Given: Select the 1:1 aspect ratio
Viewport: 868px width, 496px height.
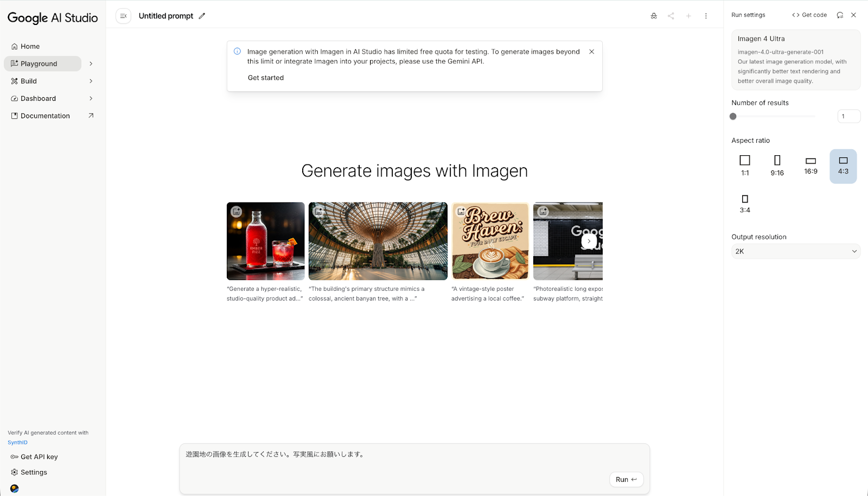Looking at the screenshot, I should (x=744, y=166).
